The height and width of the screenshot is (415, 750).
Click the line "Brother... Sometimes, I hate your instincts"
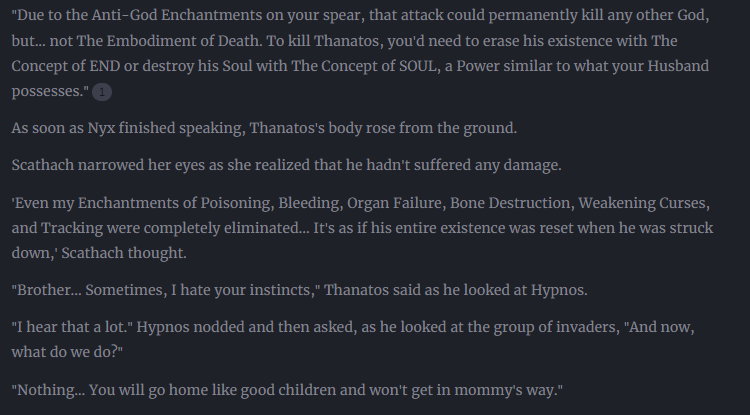click(299, 290)
